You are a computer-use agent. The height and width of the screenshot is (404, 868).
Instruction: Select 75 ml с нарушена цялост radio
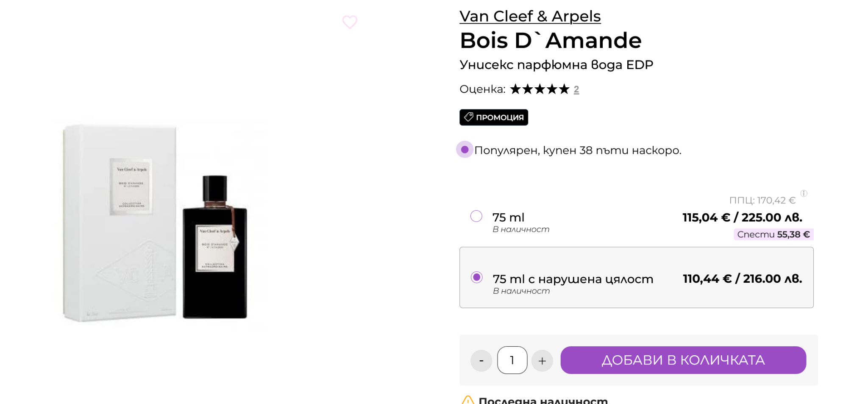(x=476, y=277)
